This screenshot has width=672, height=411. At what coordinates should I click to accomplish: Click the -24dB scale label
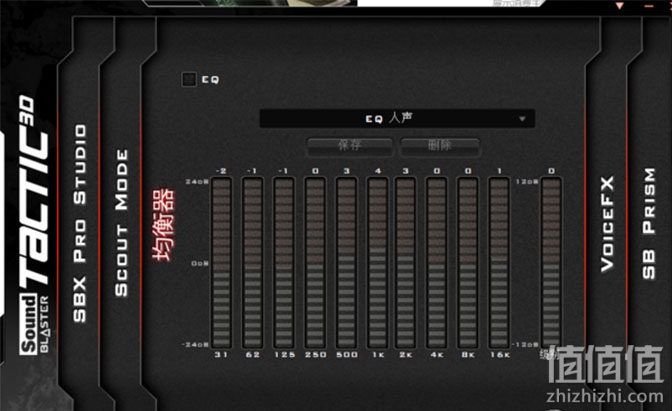195,345
